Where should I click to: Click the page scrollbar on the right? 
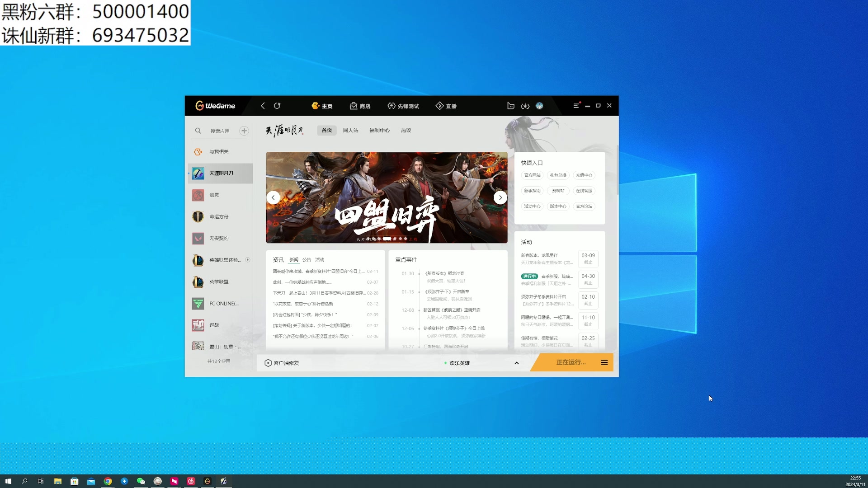point(617,170)
